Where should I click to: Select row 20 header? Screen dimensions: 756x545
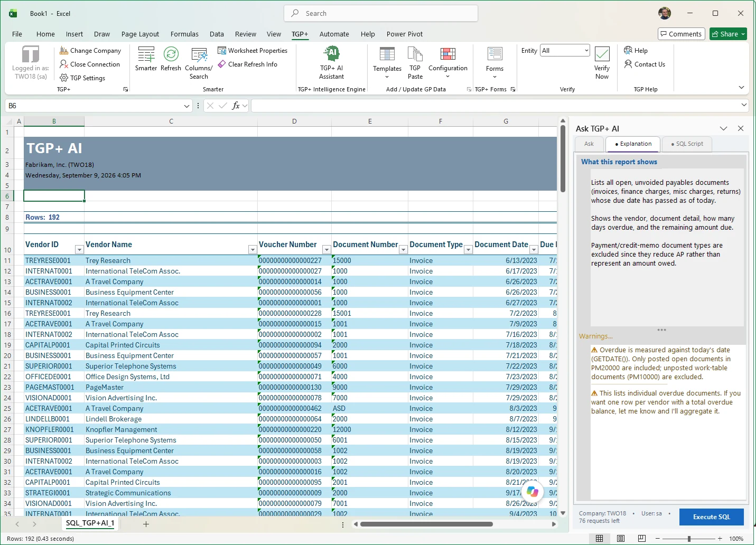(x=7, y=355)
